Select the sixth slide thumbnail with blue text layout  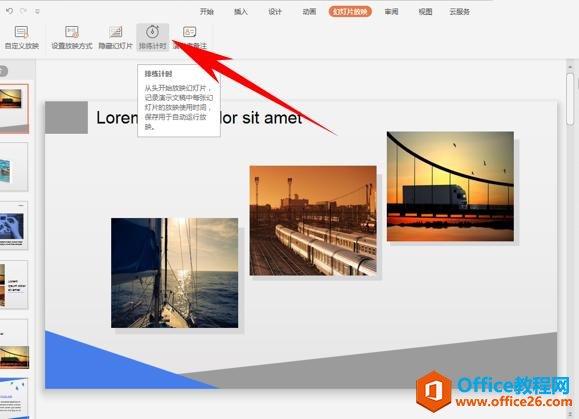pyautogui.click(x=14, y=398)
